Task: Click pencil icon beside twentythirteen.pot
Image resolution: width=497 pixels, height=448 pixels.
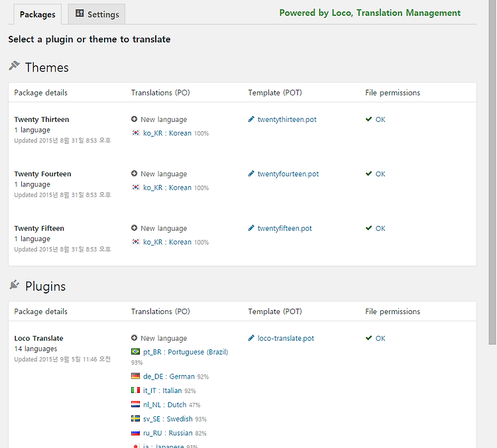Action: pyautogui.click(x=251, y=119)
